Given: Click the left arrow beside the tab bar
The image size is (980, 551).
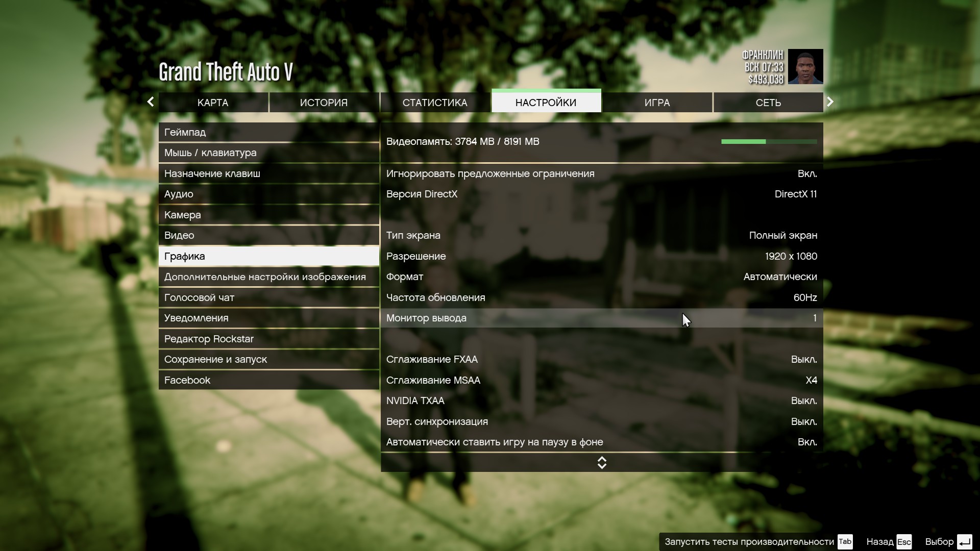Looking at the screenshot, I should click(x=151, y=102).
